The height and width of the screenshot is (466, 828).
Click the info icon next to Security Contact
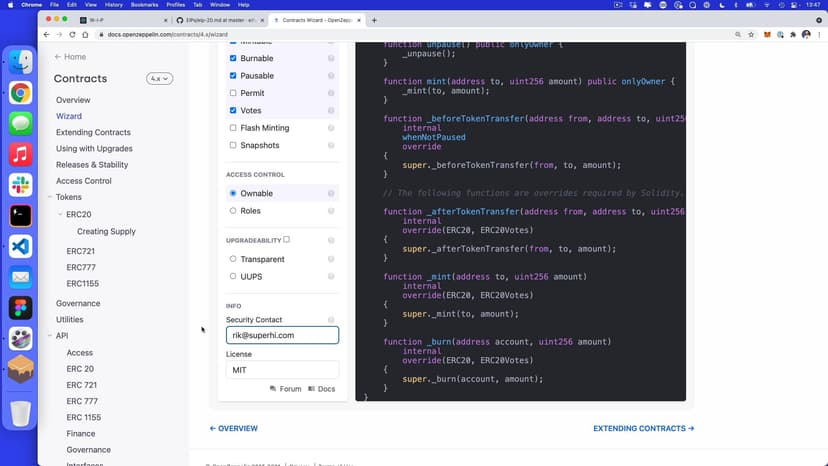331,320
